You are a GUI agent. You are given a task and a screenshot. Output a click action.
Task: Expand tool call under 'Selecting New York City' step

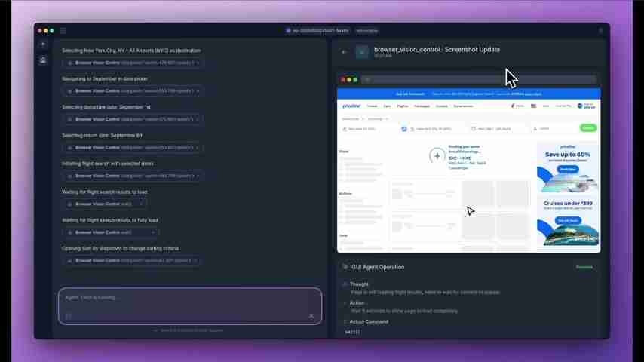point(133,63)
